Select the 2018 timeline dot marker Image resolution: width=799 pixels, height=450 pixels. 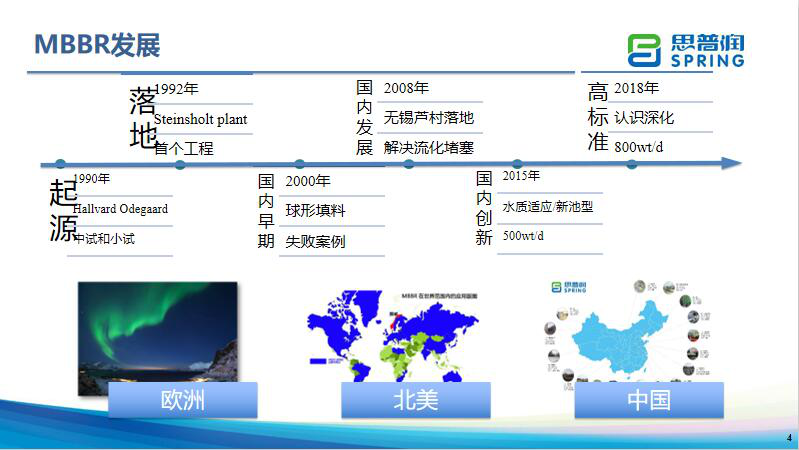click(631, 164)
